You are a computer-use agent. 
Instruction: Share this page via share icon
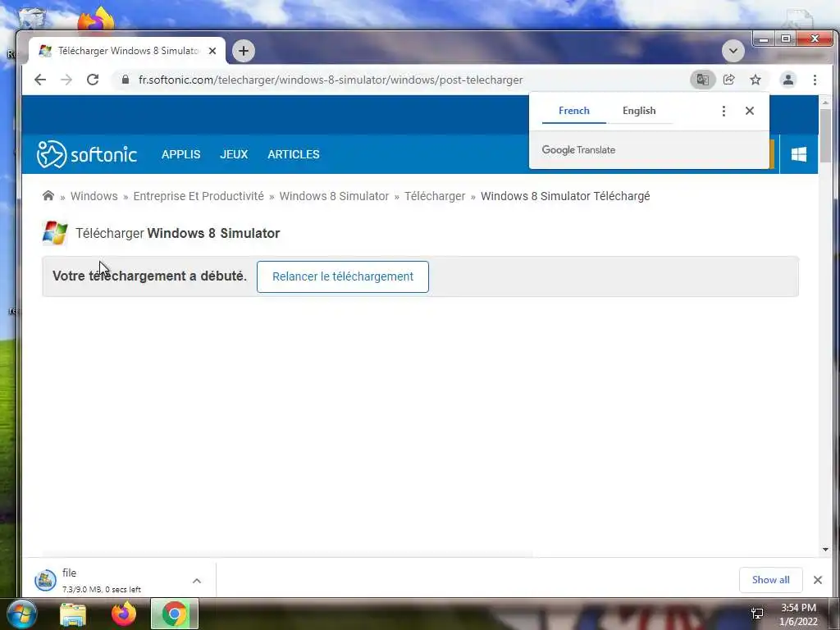click(x=728, y=80)
